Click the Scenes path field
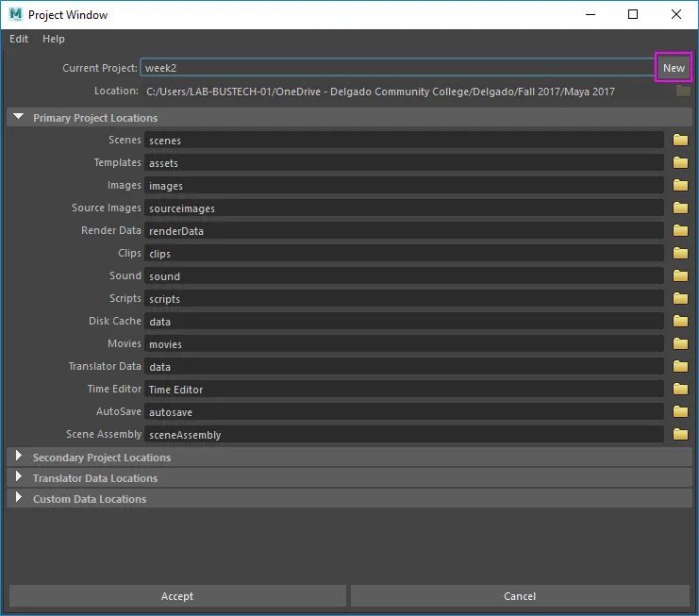The width and height of the screenshot is (699, 616). (404, 141)
